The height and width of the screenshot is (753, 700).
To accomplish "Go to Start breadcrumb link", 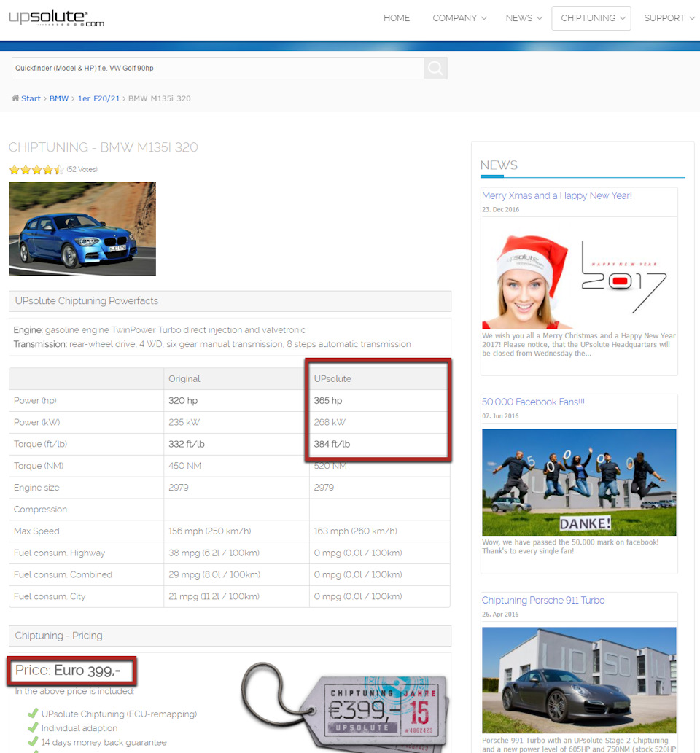I will tap(31, 98).
